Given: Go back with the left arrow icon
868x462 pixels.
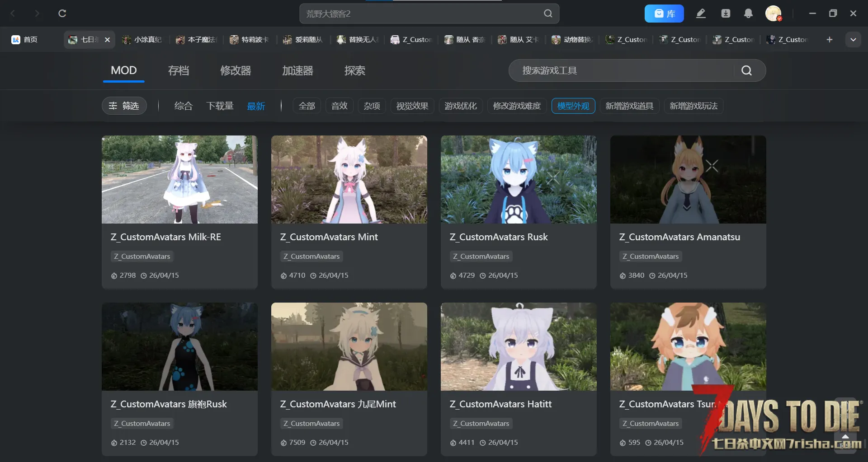Looking at the screenshot, I should [13, 14].
